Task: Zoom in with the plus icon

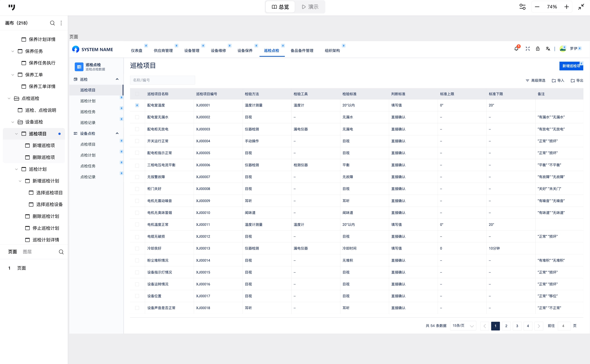Action: [x=566, y=7]
